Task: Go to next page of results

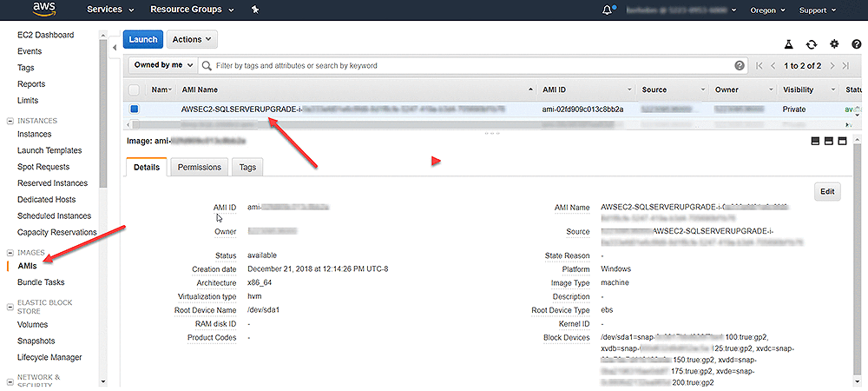Action: point(832,66)
